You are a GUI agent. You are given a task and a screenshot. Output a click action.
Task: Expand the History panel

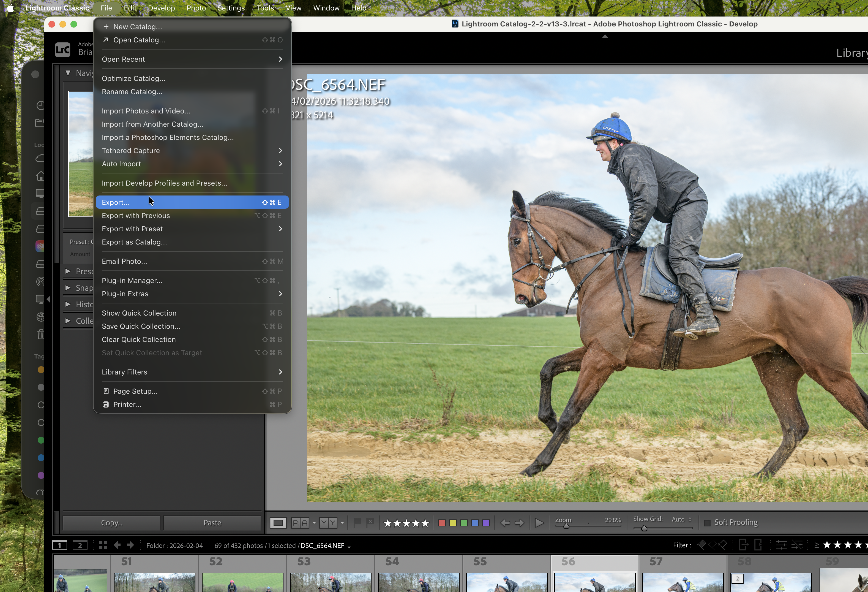point(68,304)
